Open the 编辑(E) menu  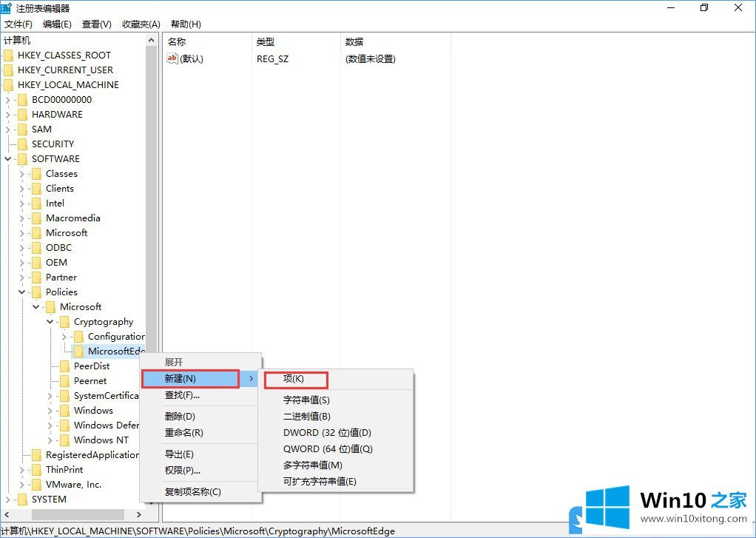[57, 24]
